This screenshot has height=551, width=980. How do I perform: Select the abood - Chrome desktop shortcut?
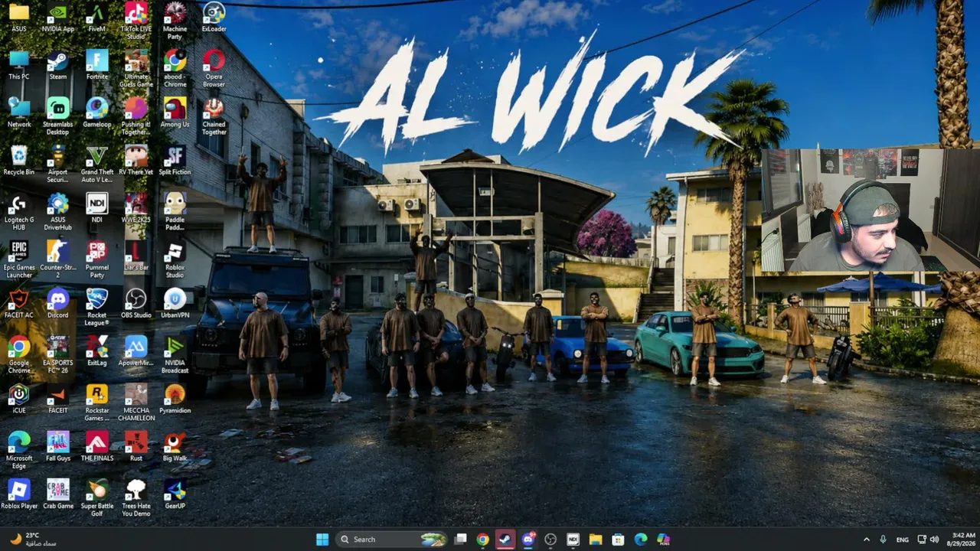(175, 69)
